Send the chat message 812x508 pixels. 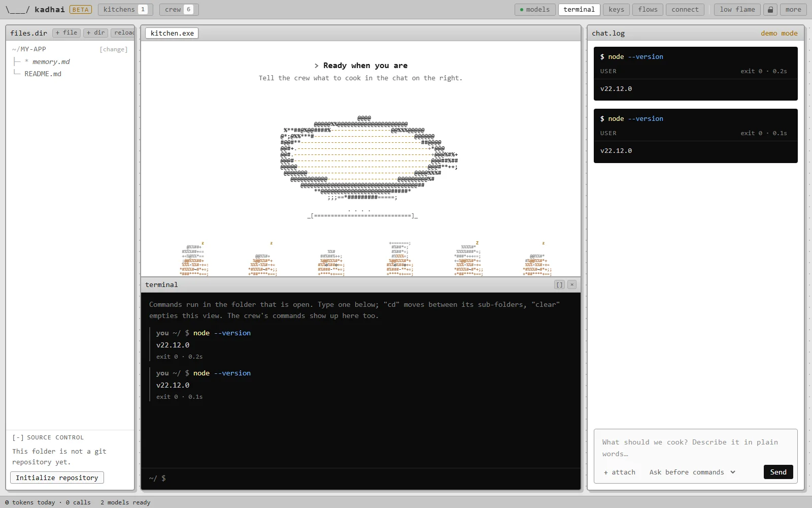tap(778, 472)
